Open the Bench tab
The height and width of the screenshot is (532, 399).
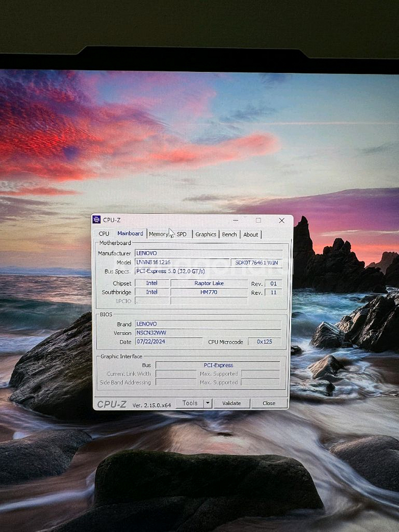[x=229, y=234]
